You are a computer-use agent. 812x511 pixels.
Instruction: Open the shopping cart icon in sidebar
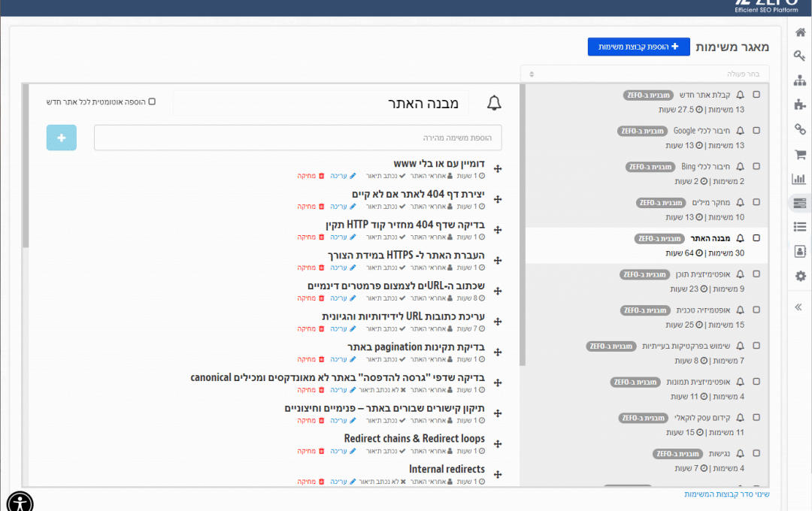tap(800, 154)
